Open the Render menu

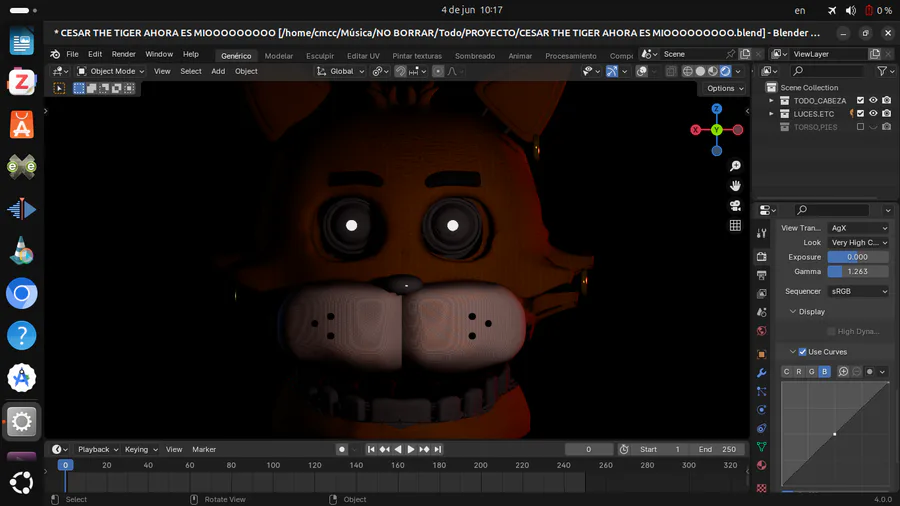tap(123, 54)
